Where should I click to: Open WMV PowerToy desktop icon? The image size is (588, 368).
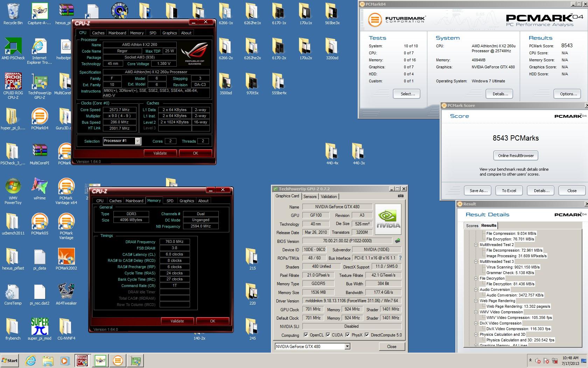tap(13, 191)
